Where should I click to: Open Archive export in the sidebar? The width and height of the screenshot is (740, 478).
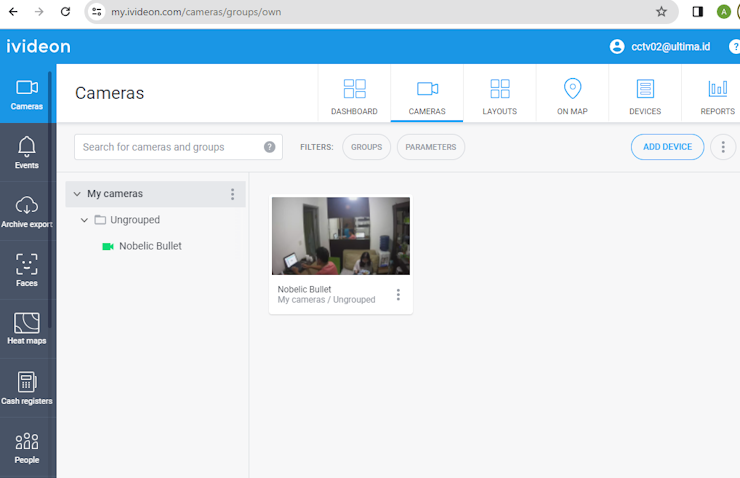[27, 211]
